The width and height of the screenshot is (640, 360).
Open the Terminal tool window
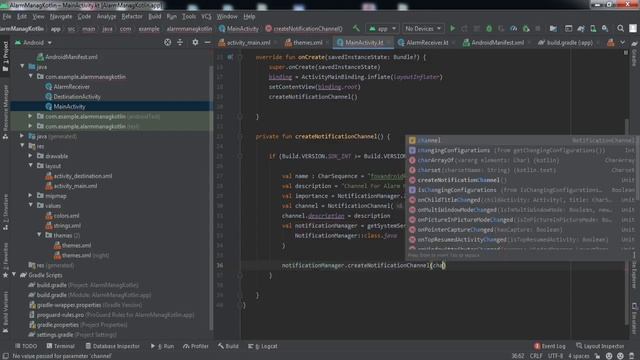(60, 346)
